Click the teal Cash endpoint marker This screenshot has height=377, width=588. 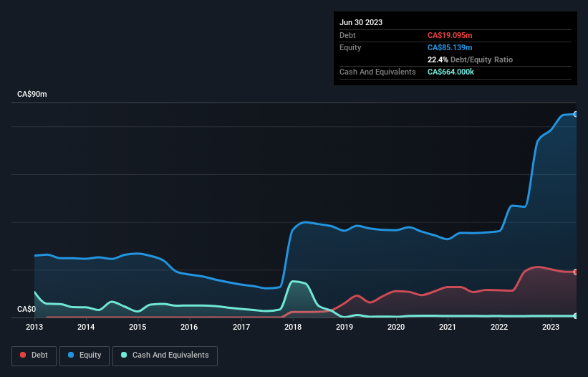tap(576, 316)
